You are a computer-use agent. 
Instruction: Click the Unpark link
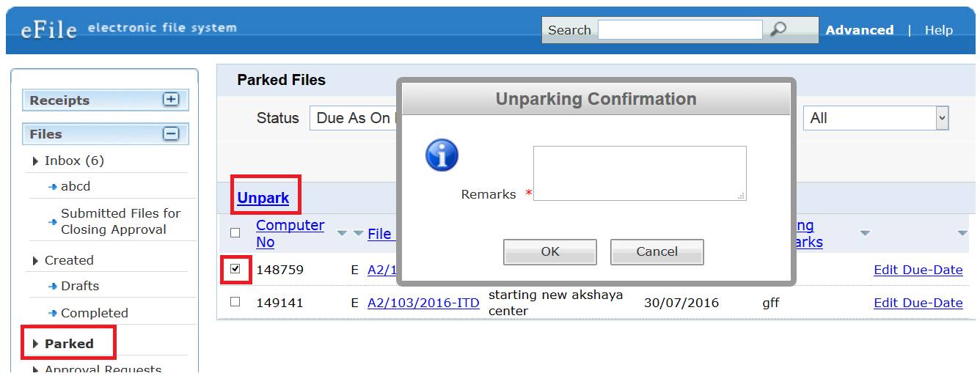coord(263,198)
